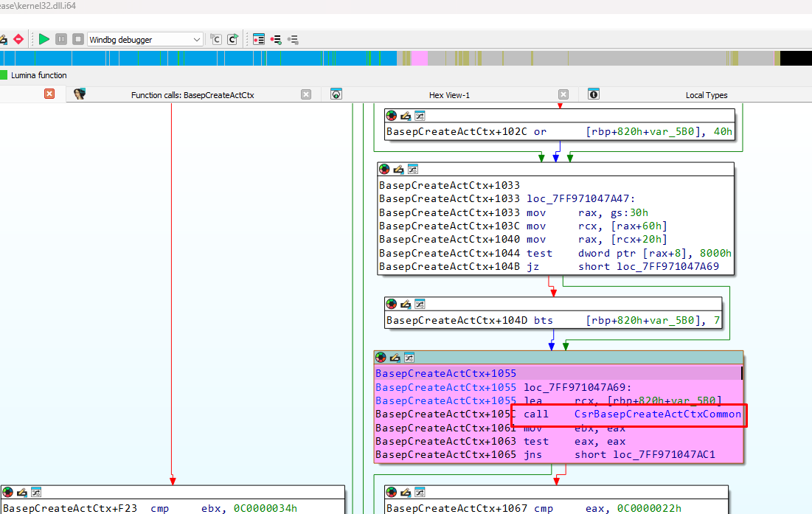The height and width of the screenshot is (514, 812).
Task: Start the debugger process with the green play button
Action: 44,39
